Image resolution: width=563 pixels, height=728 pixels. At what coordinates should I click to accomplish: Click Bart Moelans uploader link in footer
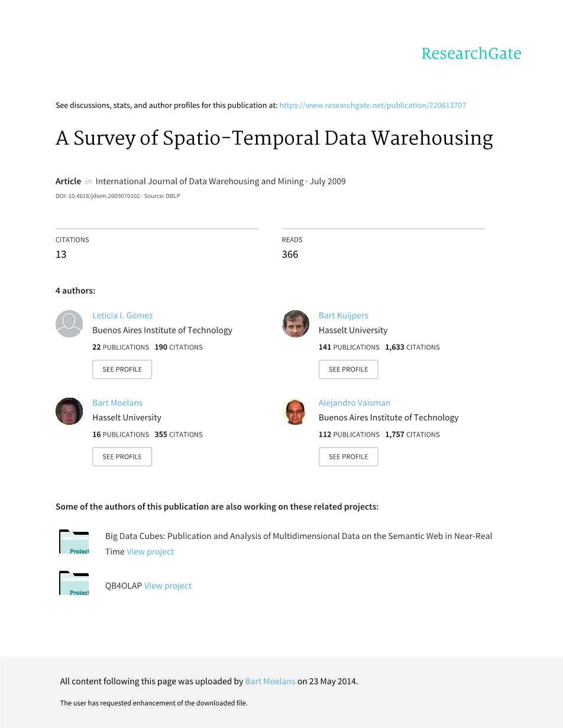270,681
